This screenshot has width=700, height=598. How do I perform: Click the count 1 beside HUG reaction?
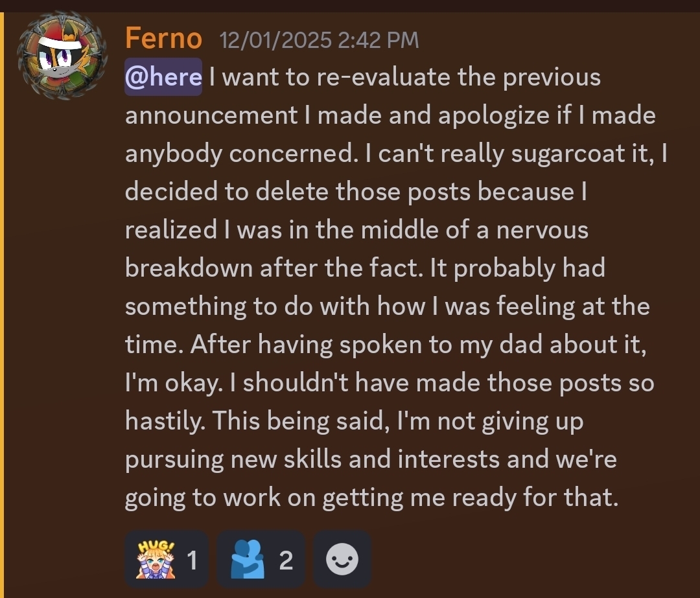(192, 560)
